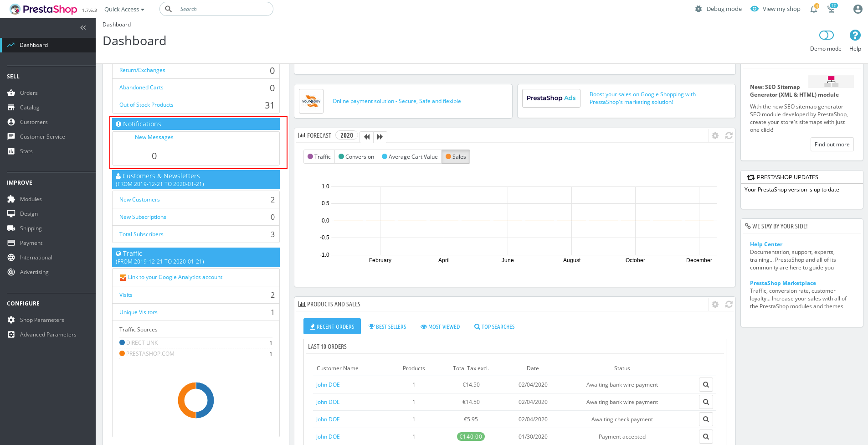
Task: Toggle Average Cart Value series
Action: [410, 157]
